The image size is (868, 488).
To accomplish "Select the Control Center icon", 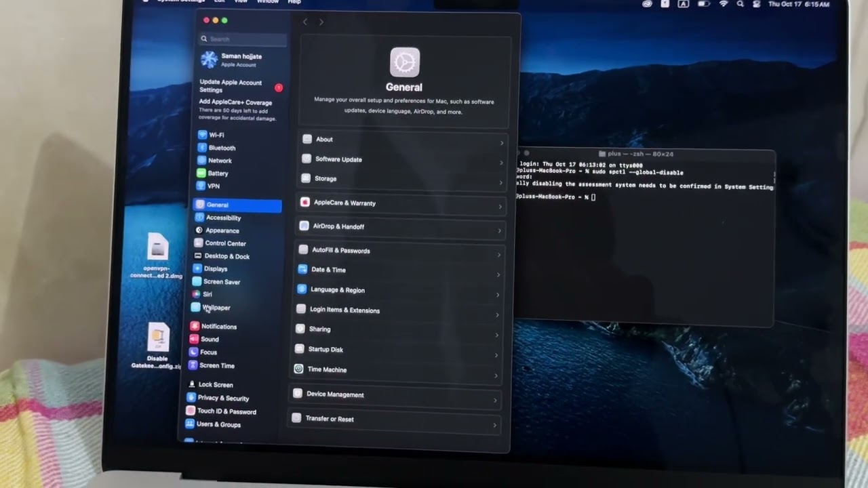I will tap(199, 243).
